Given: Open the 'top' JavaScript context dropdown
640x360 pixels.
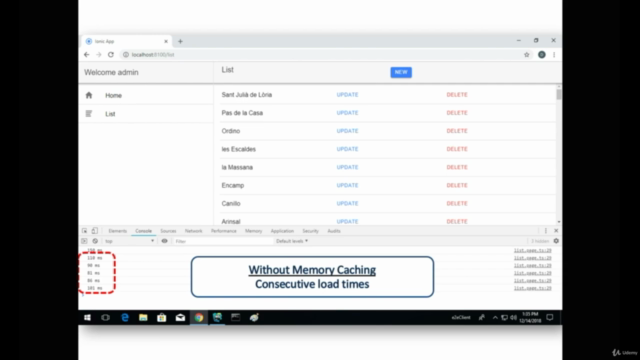Looking at the screenshot, I should point(129,241).
